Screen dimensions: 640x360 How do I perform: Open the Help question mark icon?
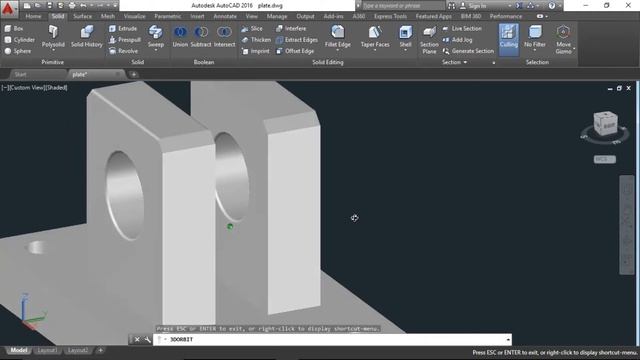pos(551,6)
